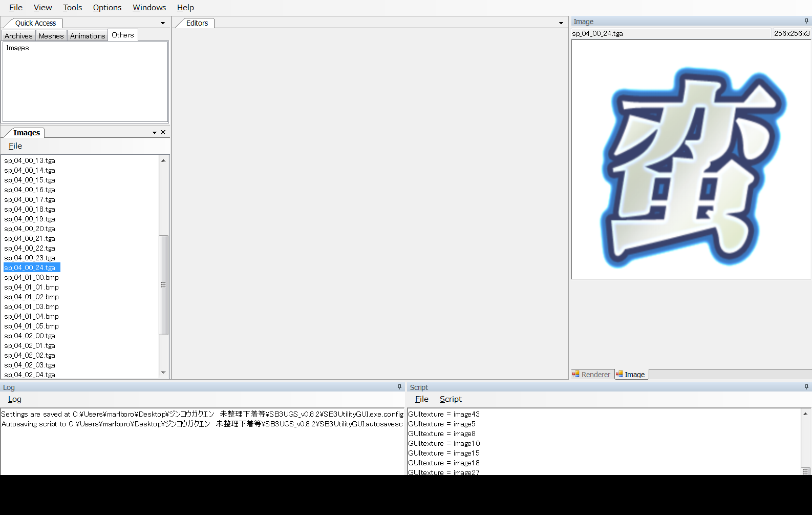This screenshot has width=812, height=515.
Task: Select sp_04_02_01.tga in image list
Action: coord(30,345)
